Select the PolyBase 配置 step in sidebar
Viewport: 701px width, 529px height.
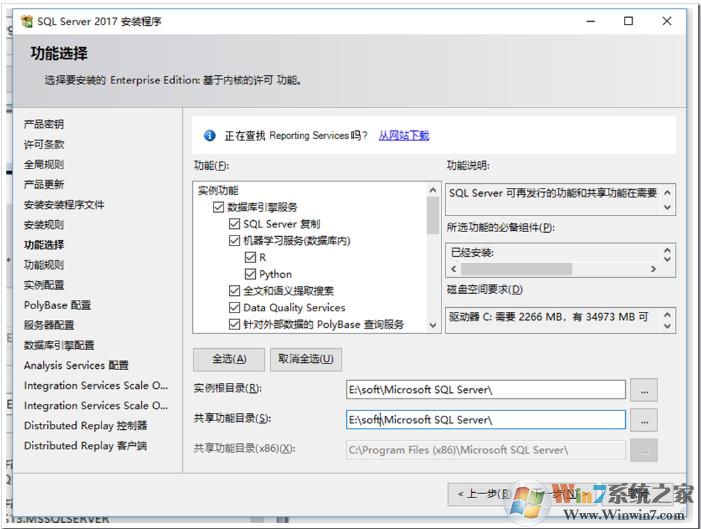coord(57,305)
